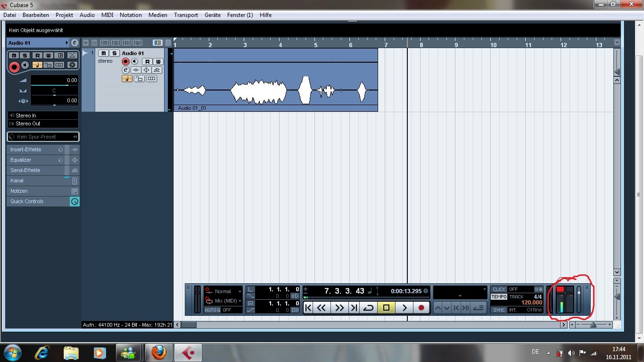The width and height of the screenshot is (644, 362).
Task: Click equalizer state icon on track
Action: [x=147, y=70]
